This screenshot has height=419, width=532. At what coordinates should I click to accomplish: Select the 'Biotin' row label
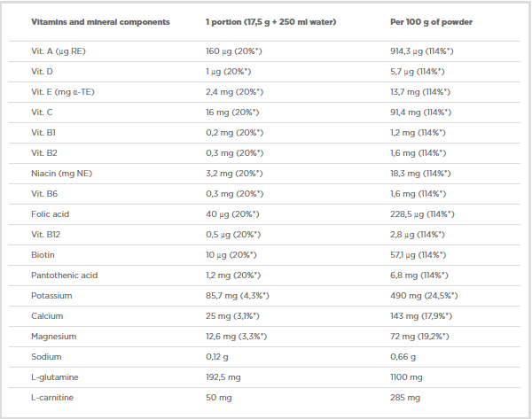point(43,255)
